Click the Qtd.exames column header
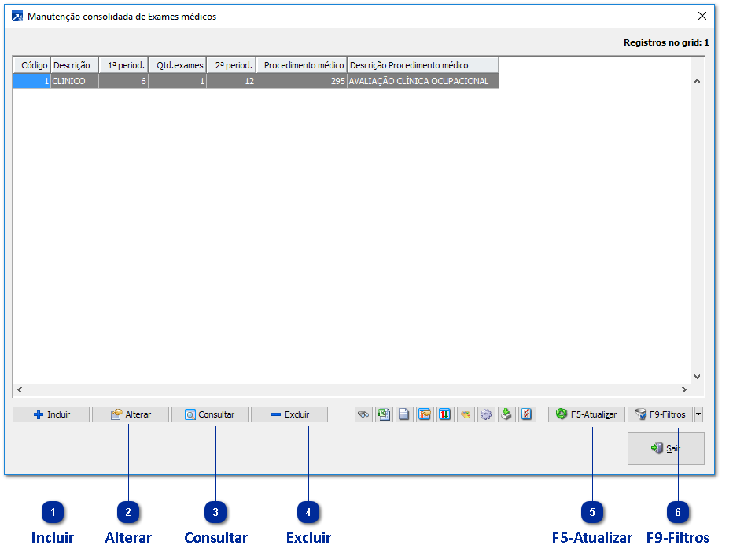733x560 pixels. click(178, 65)
